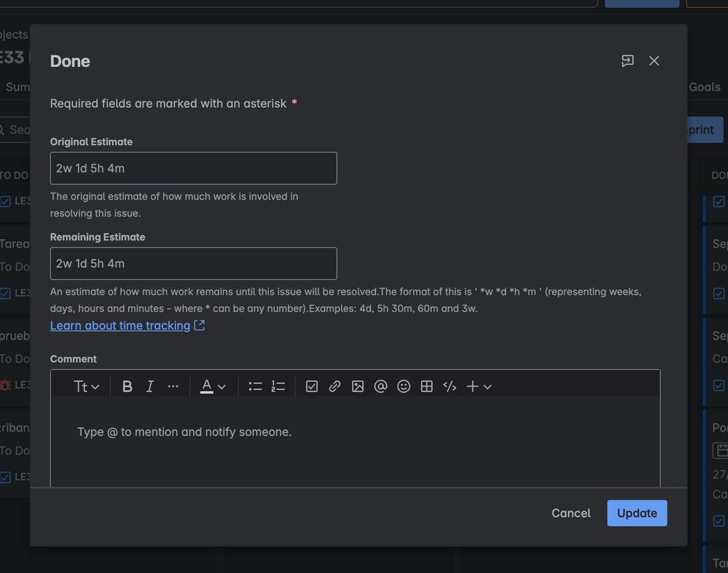Insert a link in the comment
The image size is (728, 573).
(334, 386)
